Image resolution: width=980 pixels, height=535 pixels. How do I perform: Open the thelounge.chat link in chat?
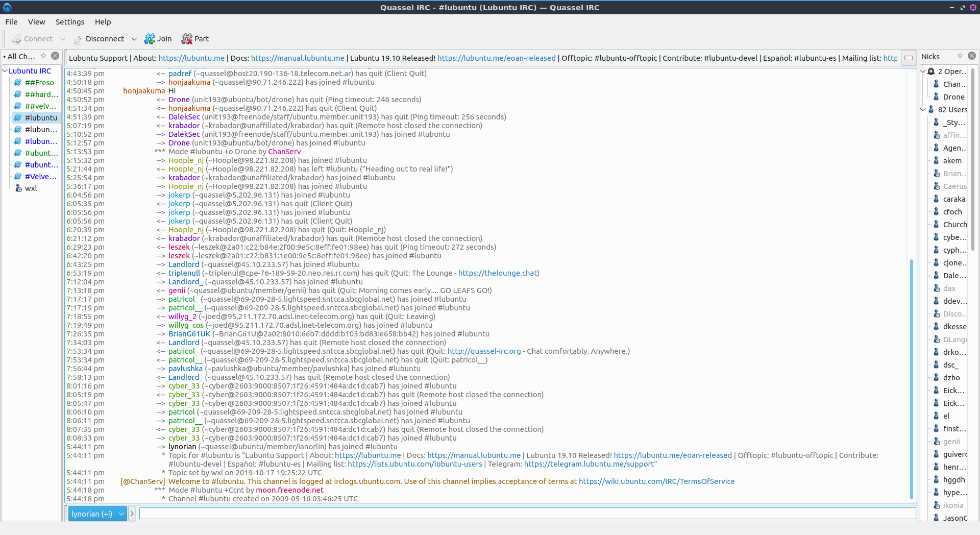497,273
